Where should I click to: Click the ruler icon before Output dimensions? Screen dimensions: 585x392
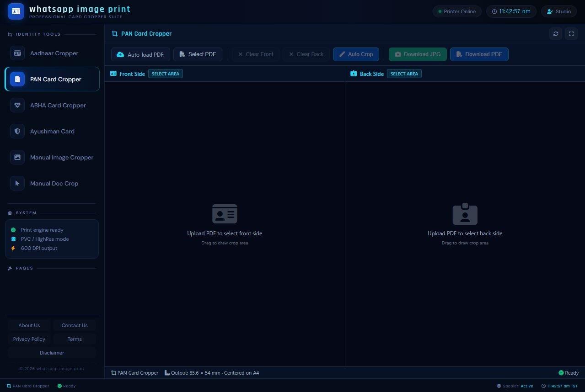pyautogui.click(x=167, y=373)
